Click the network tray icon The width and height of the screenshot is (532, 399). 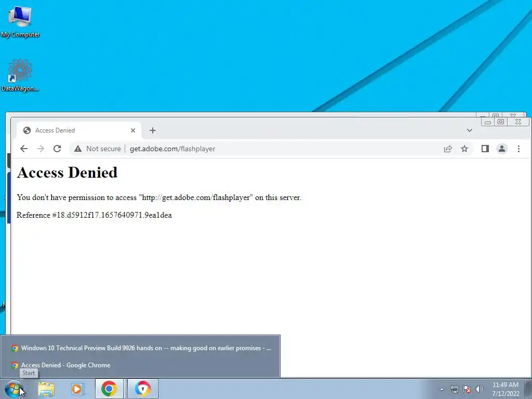point(454,389)
